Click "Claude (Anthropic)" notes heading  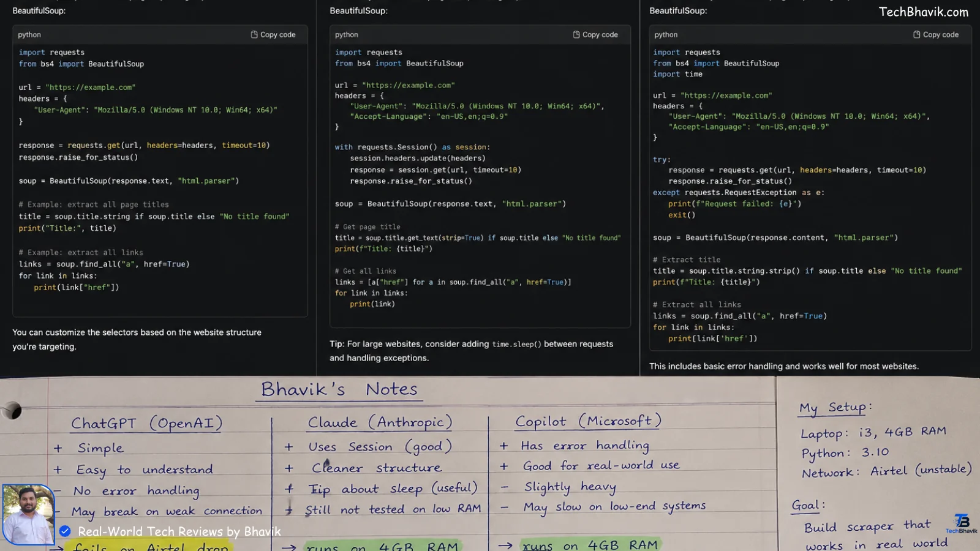380,422
